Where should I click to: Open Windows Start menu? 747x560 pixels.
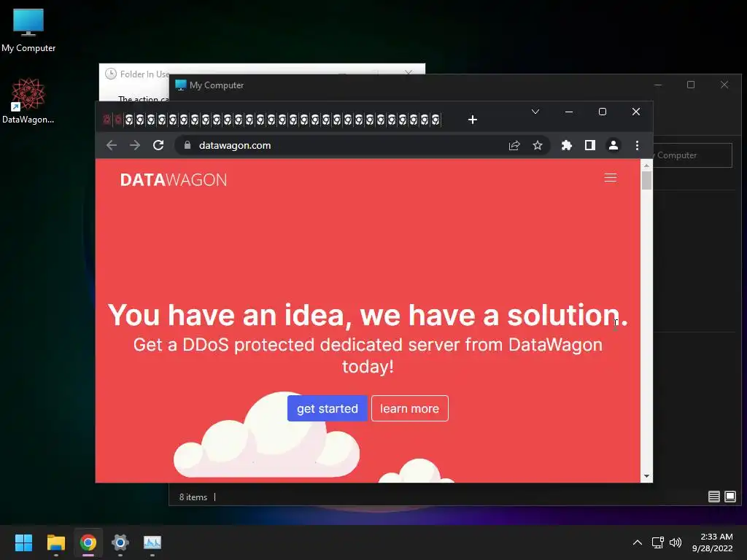coord(23,542)
